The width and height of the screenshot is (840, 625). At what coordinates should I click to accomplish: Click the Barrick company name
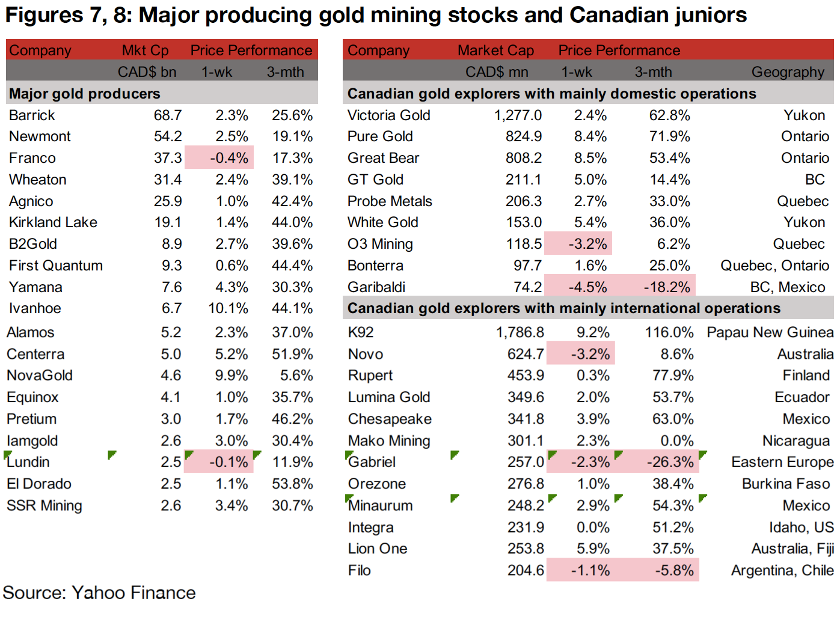pos(32,115)
